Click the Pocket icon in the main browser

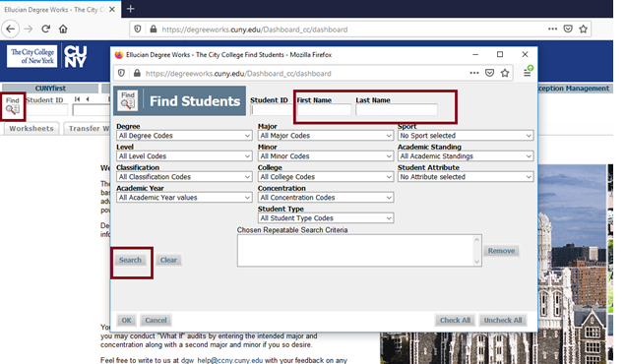click(x=568, y=29)
